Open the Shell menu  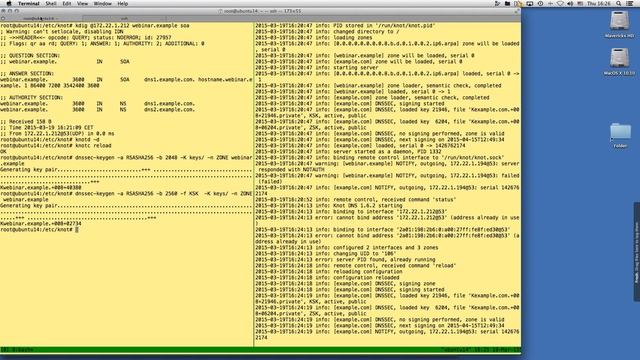click(x=51, y=3)
